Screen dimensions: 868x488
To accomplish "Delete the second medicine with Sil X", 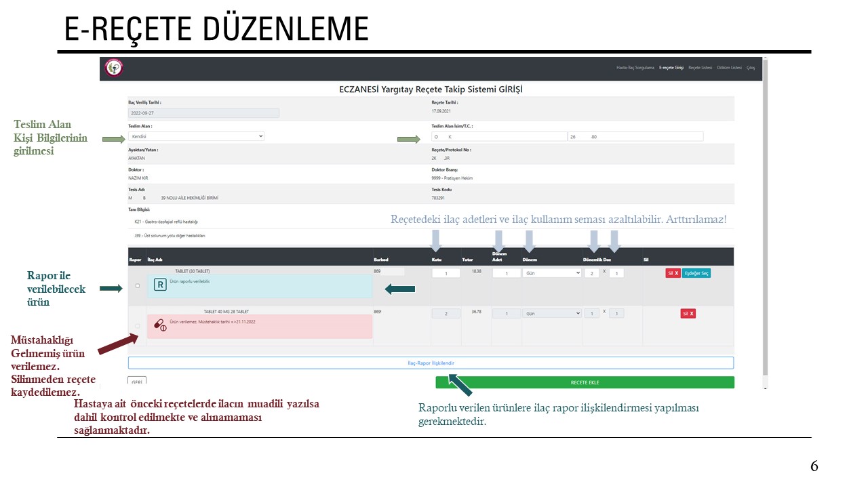I will [688, 314].
